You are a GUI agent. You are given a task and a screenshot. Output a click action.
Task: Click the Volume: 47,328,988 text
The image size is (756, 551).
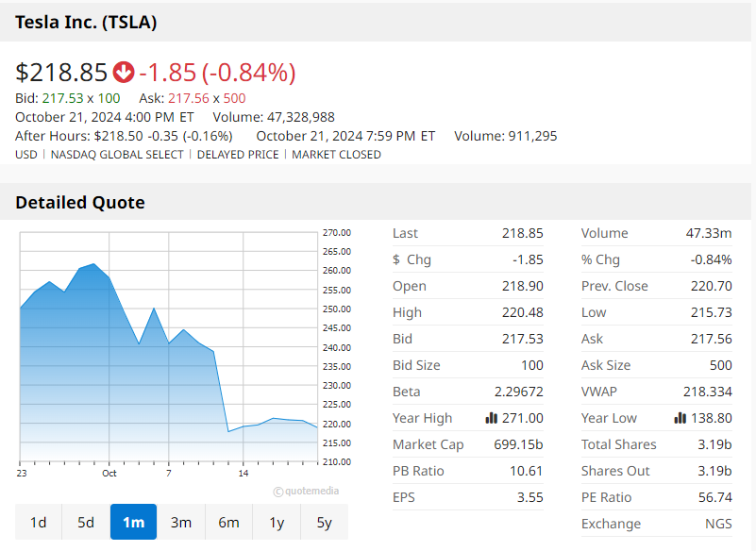tap(274, 117)
